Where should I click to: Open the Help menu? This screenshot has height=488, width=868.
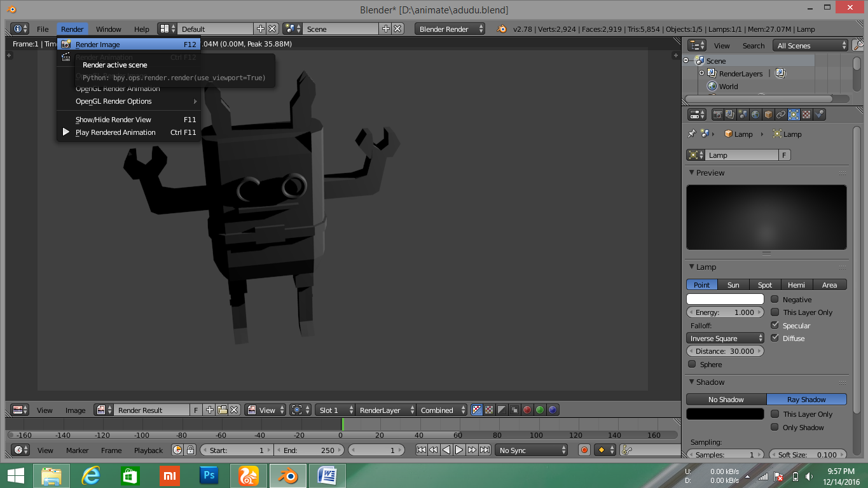point(141,29)
